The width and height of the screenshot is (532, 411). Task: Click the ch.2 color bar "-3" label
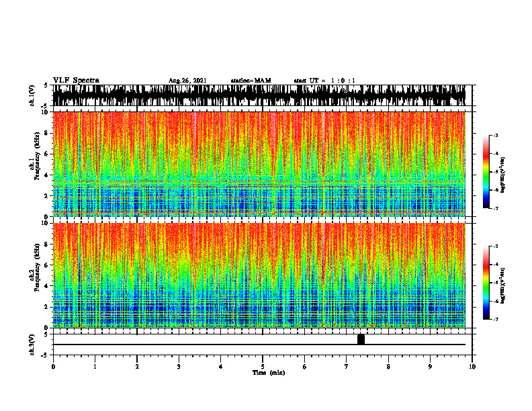click(x=495, y=246)
